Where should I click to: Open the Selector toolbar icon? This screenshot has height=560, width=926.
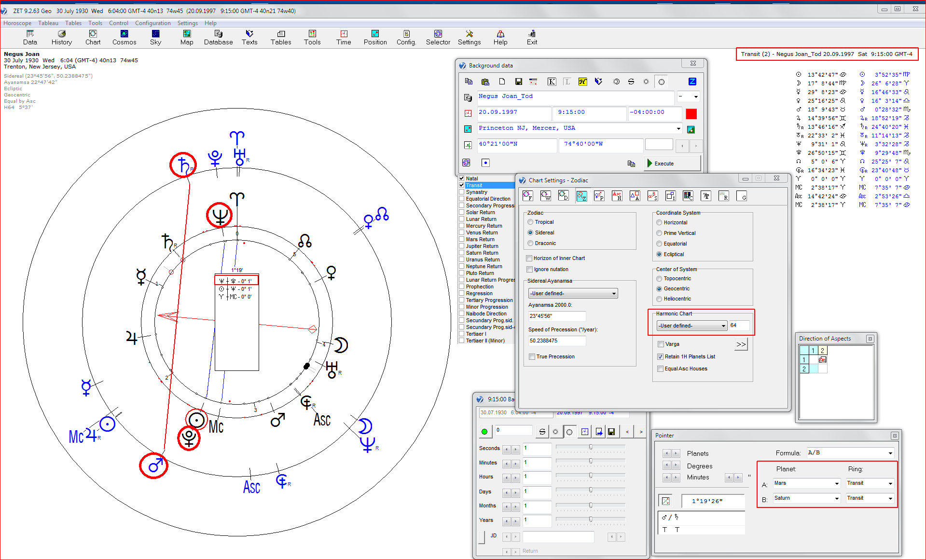438,38
